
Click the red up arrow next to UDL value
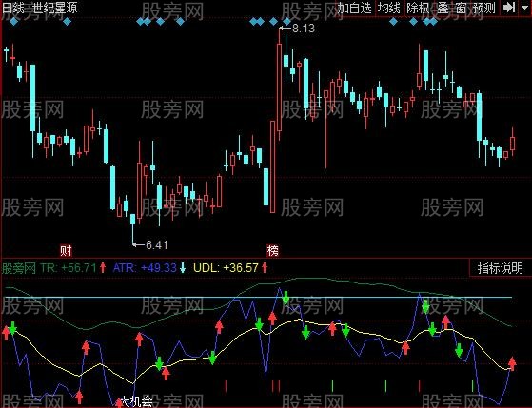point(265,268)
